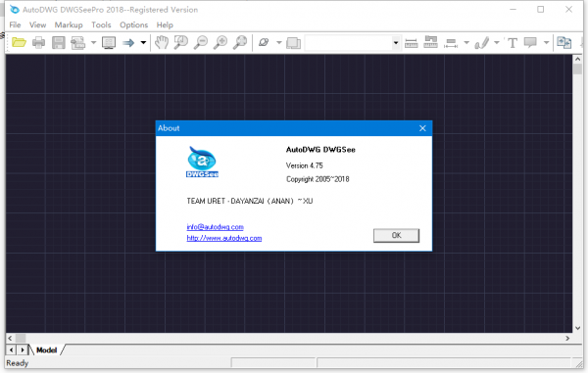Click the Save floppy disk icon
The width and height of the screenshot is (588, 373).
coord(58,43)
